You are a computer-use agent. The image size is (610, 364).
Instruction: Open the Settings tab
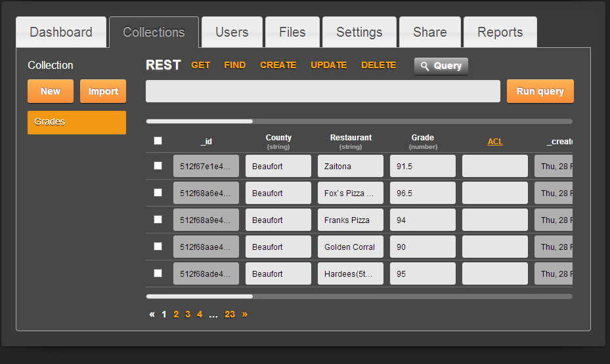coord(359,32)
